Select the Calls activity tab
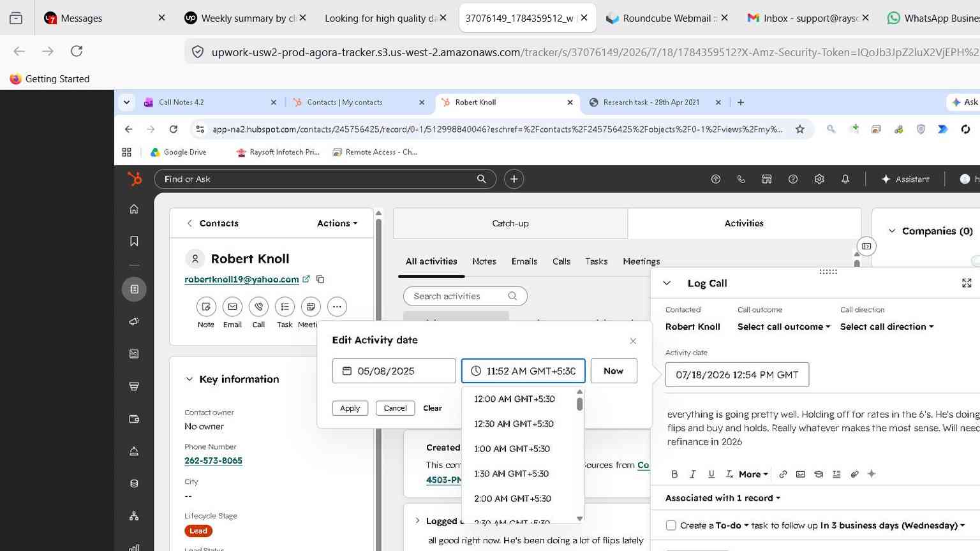The image size is (980, 551). (561, 261)
